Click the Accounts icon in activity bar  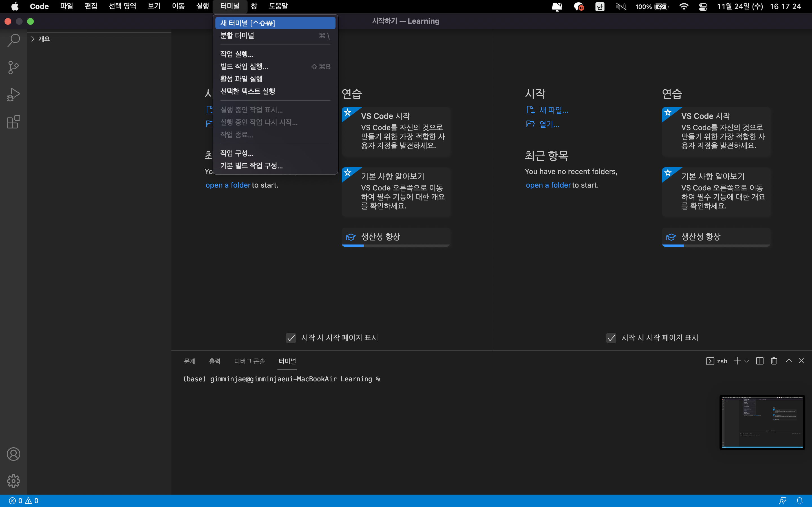(14, 454)
